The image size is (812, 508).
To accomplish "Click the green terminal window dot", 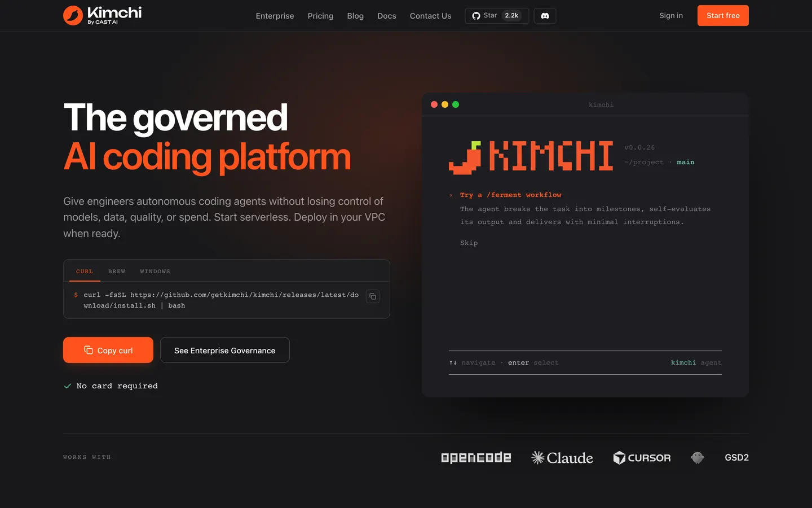I will pyautogui.click(x=456, y=104).
